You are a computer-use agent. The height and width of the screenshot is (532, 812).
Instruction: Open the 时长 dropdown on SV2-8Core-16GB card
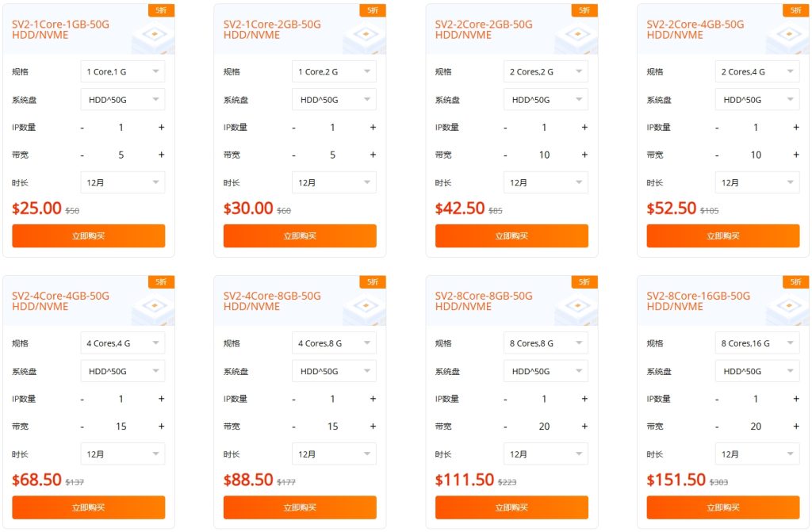756,454
